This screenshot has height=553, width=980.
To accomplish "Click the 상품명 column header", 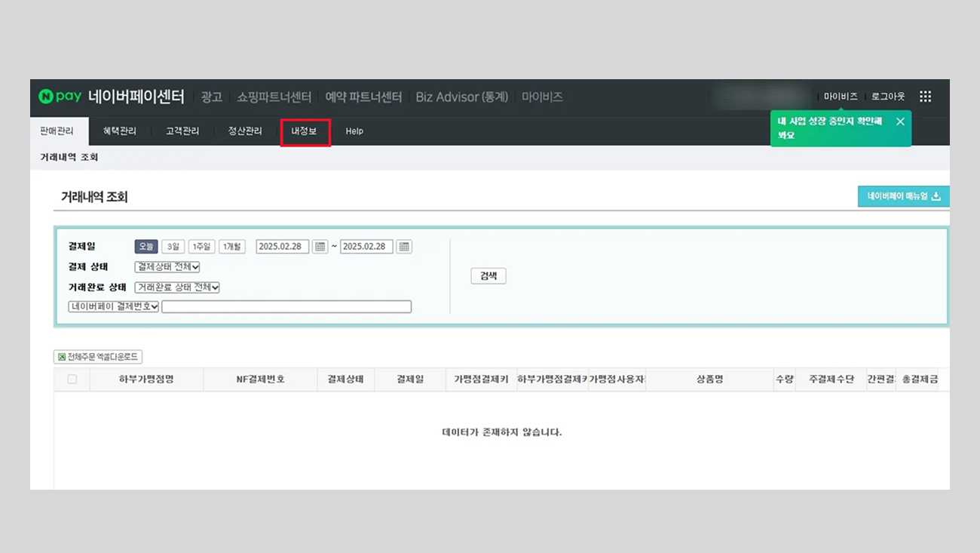I will coord(709,379).
